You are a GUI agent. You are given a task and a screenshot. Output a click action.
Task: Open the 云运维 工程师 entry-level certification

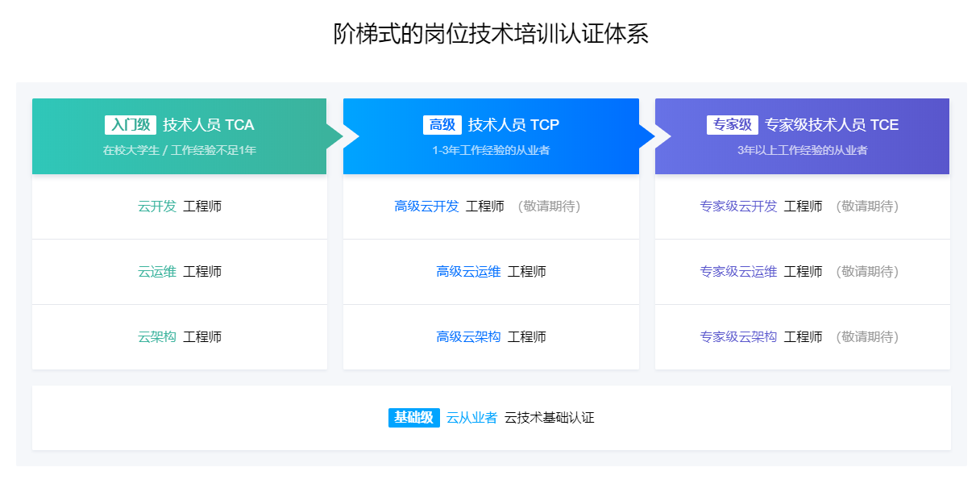point(180,272)
